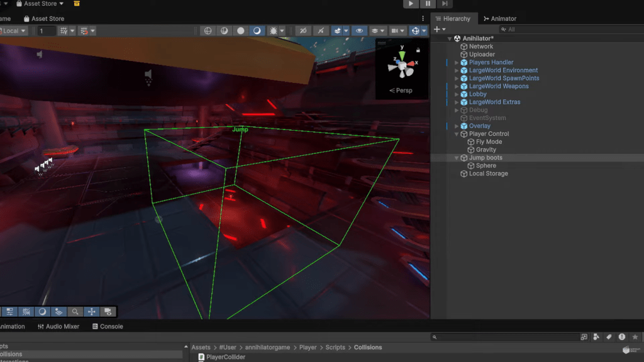Click the favorites star icon in Project panel
This screenshot has width=644, height=362.
[x=635, y=337]
